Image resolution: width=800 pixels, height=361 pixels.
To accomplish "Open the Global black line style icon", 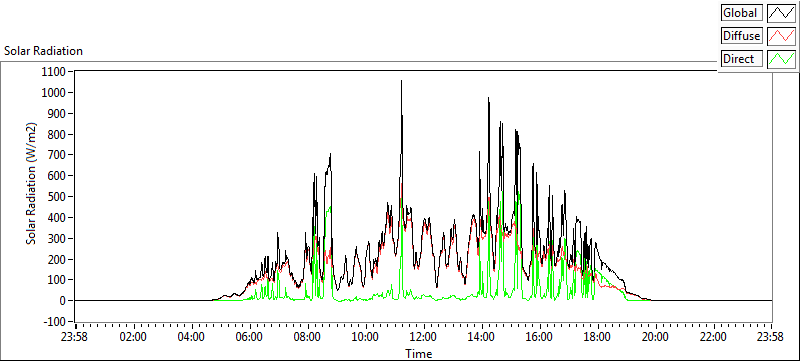I will point(782,13).
